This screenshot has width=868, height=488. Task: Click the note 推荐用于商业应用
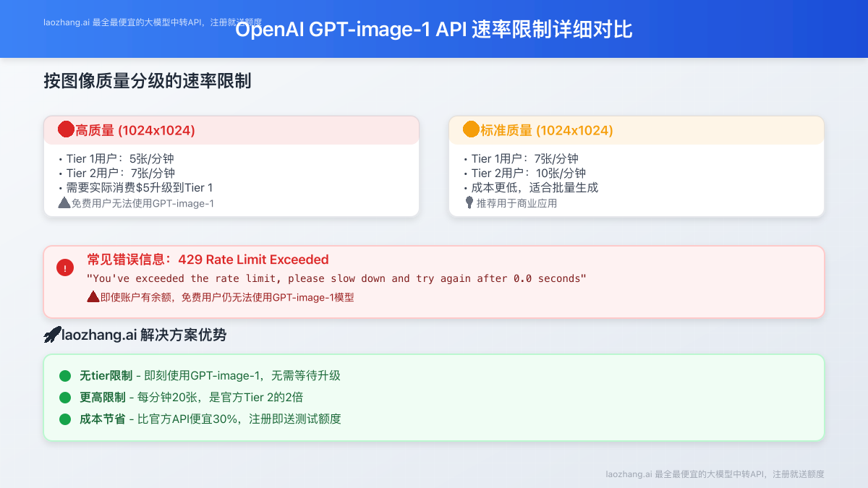[x=516, y=204]
